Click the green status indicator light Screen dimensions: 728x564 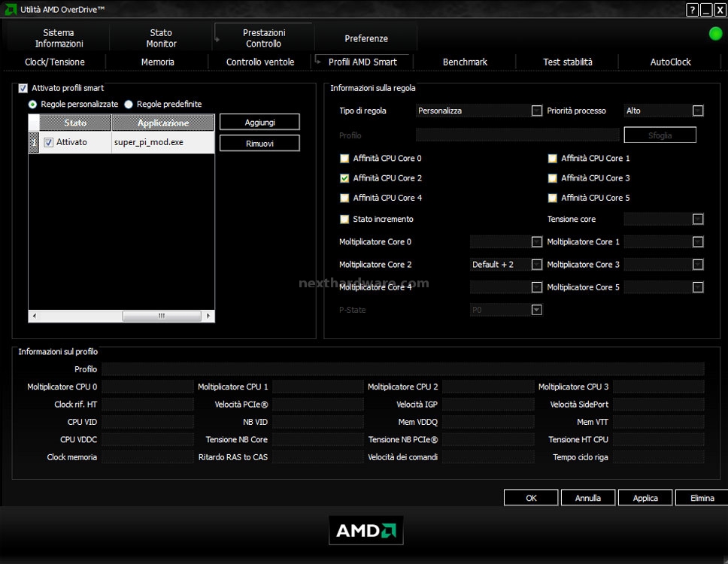715,33
